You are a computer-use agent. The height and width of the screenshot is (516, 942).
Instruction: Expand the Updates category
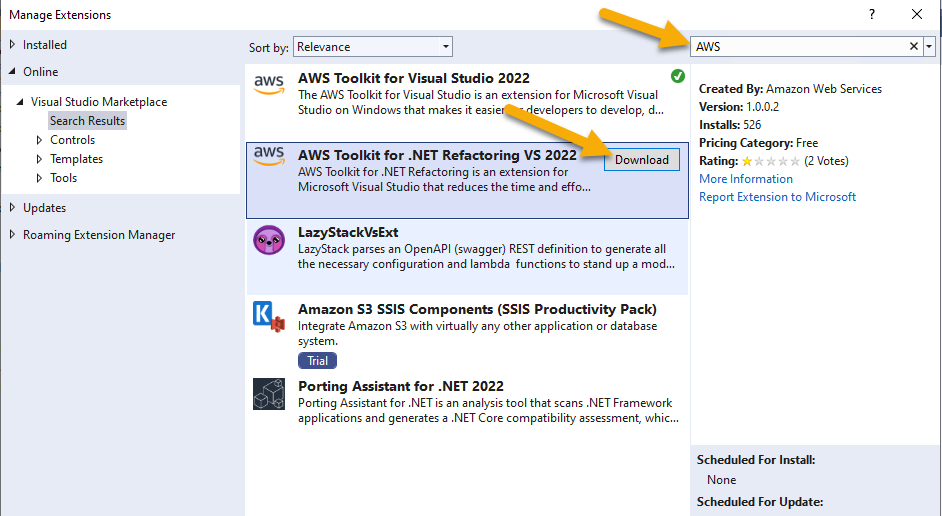tap(12, 208)
